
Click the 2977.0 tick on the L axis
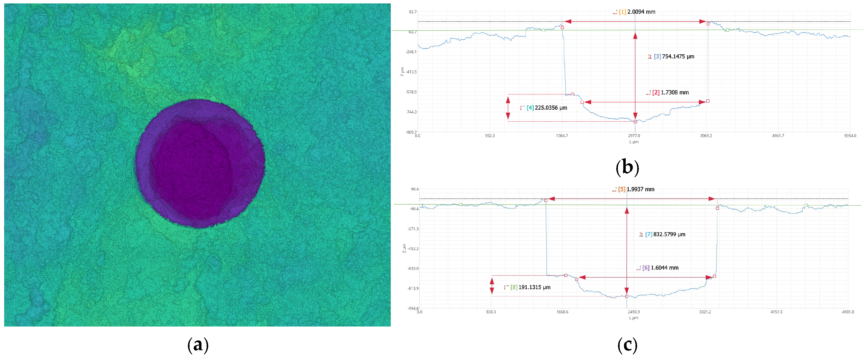(634, 136)
